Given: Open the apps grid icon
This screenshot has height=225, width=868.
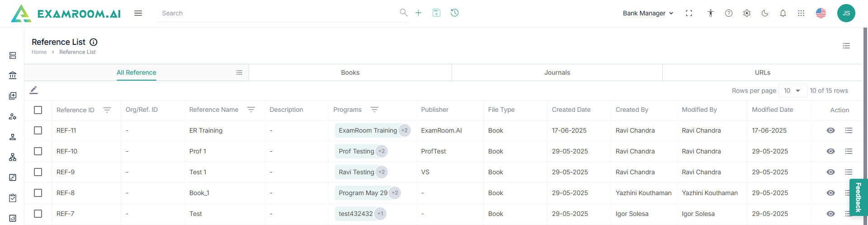Looking at the screenshot, I should [x=801, y=13].
